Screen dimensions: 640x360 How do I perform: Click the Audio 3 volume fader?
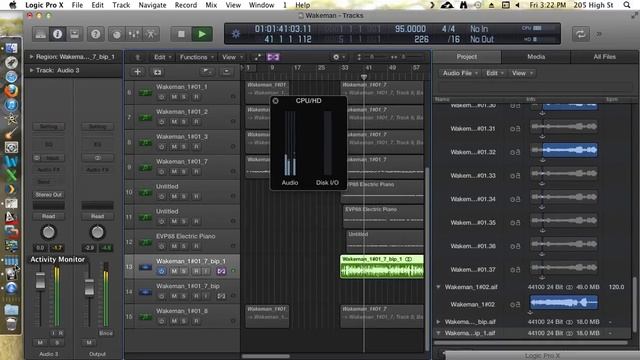click(40, 280)
